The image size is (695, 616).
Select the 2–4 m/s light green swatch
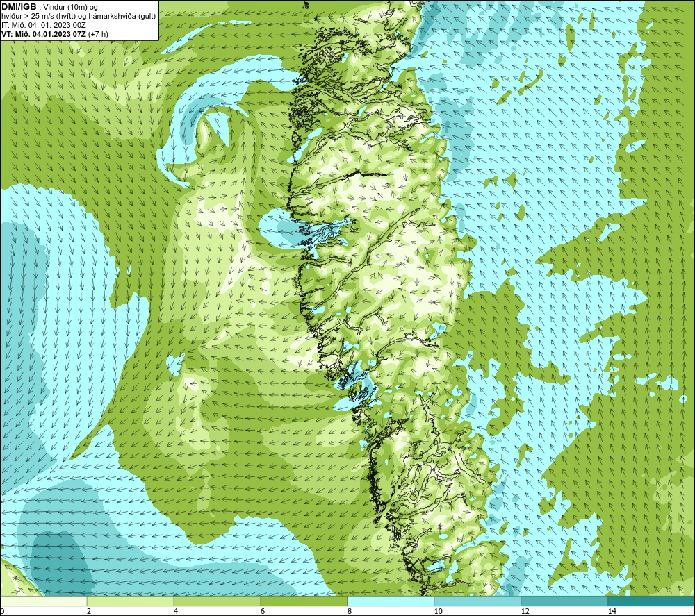point(131,601)
